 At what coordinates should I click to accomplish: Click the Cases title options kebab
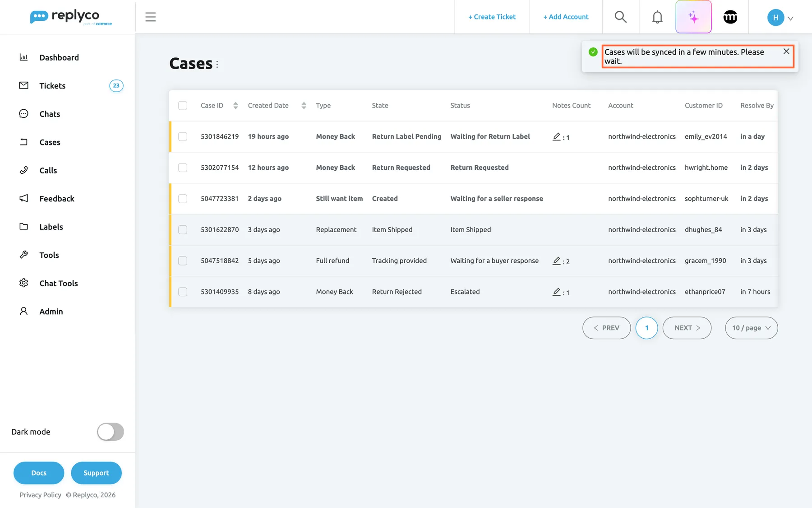217,64
